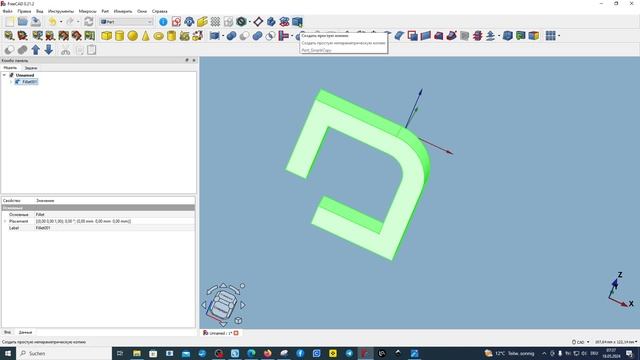Viewport: 640px width, 360px height.
Task: Create a new document with toolbar icon
Action: [x=10, y=22]
